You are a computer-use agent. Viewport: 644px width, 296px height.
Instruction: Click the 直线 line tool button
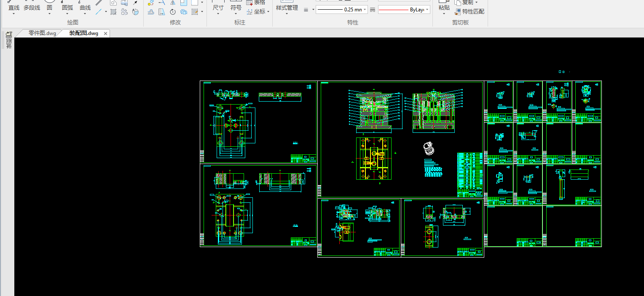pyautogui.click(x=14, y=8)
